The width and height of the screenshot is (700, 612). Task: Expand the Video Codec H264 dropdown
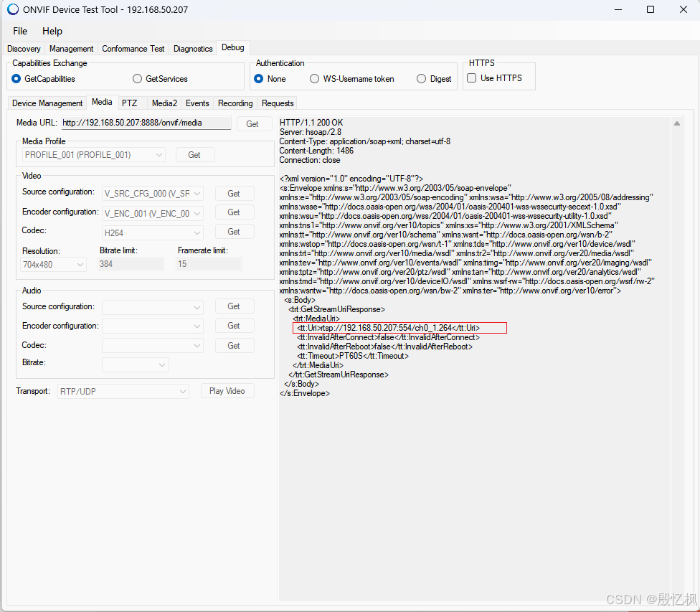pyautogui.click(x=152, y=232)
